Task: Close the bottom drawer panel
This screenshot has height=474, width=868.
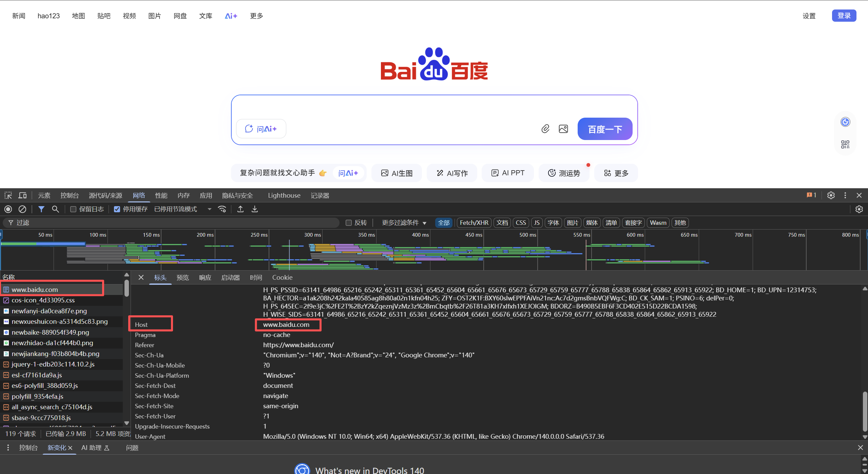Action: coord(860,448)
